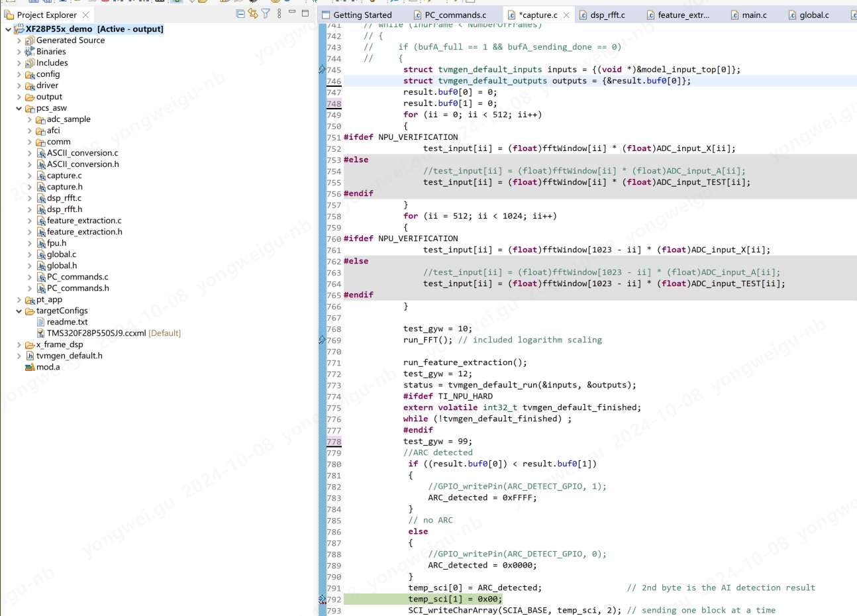Close the Project Explorer view tab
Image resolution: width=857 pixels, height=616 pixels.
[x=85, y=15]
